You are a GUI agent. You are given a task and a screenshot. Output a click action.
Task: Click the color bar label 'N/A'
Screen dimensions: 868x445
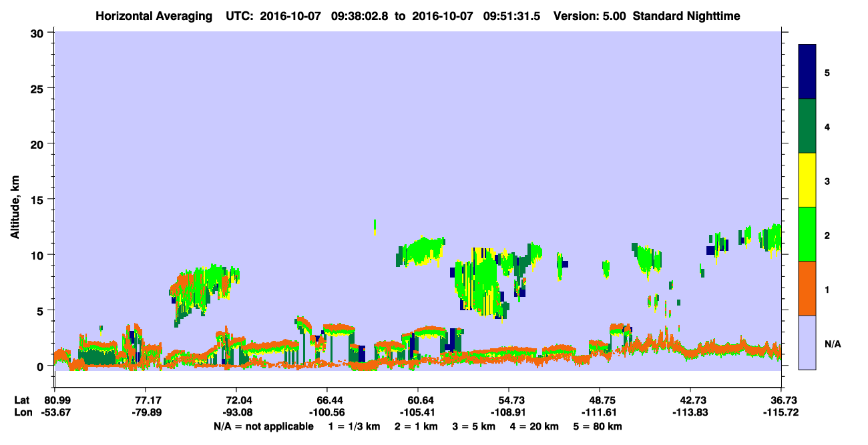pos(832,344)
